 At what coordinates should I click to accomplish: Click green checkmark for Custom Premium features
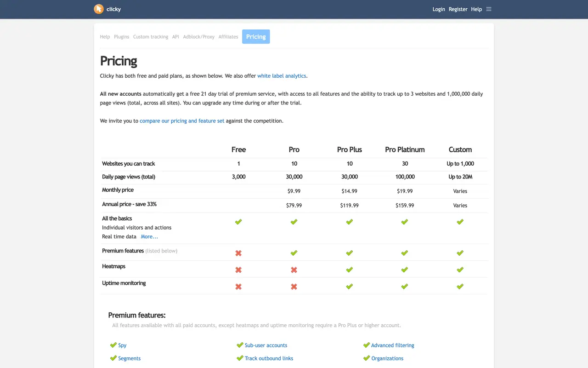(460, 253)
